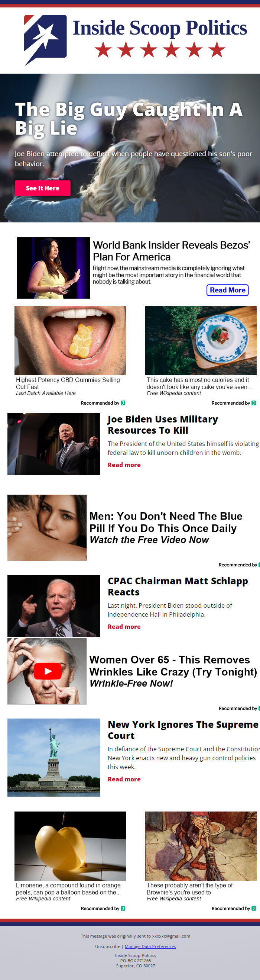The width and height of the screenshot is (260, 980).
Task: Click the CBD gummy bear ad image
Action: (70, 340)
